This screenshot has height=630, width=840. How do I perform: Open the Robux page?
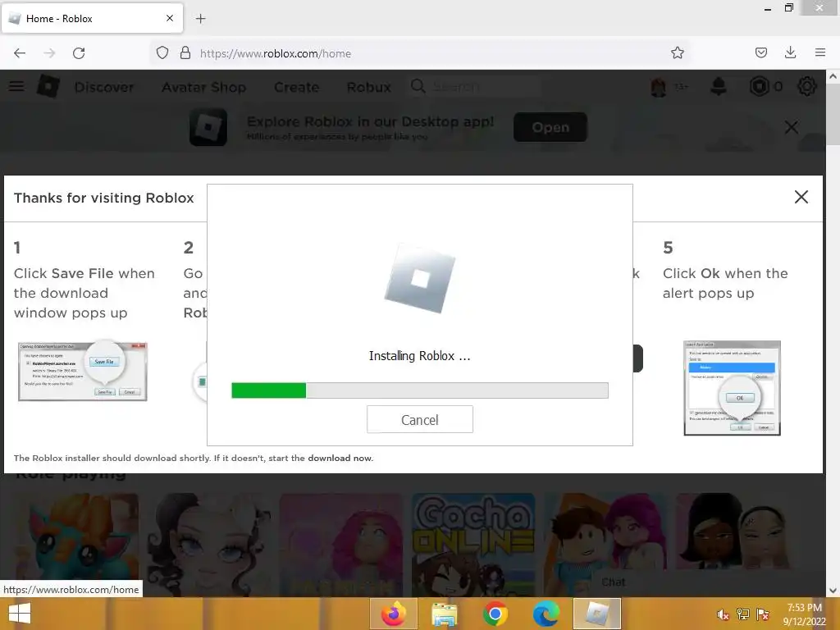coord(369,87)
